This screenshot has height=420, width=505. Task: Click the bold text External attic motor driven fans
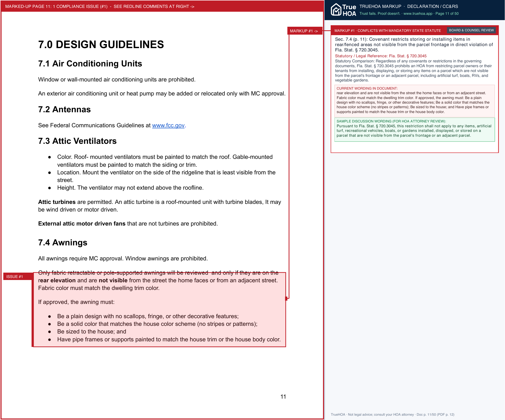click(x=82, y=223)
